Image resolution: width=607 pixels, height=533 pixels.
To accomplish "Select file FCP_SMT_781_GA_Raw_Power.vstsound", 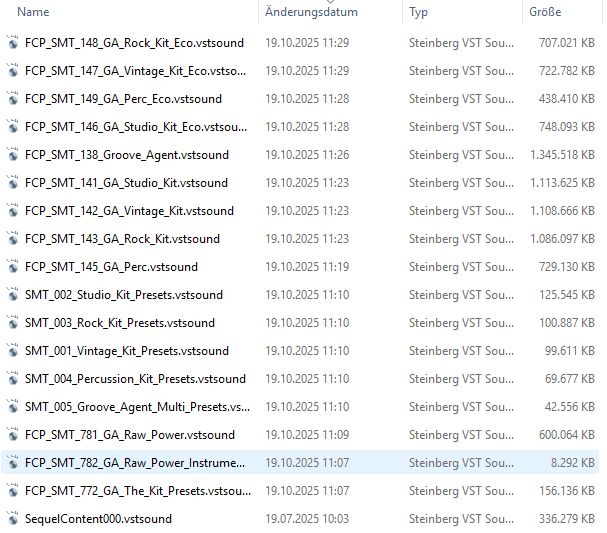I will point(130,435).
